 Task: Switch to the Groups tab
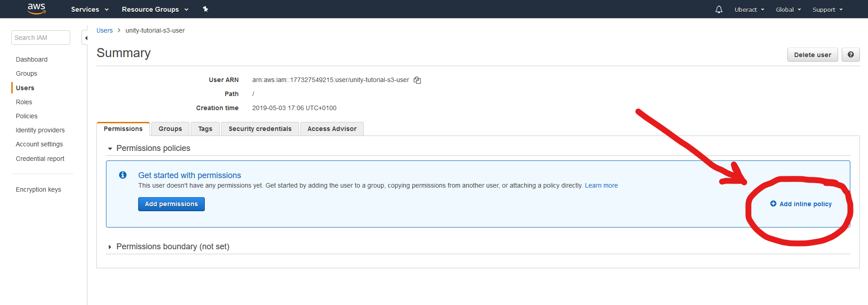click(x=170, y=129)
